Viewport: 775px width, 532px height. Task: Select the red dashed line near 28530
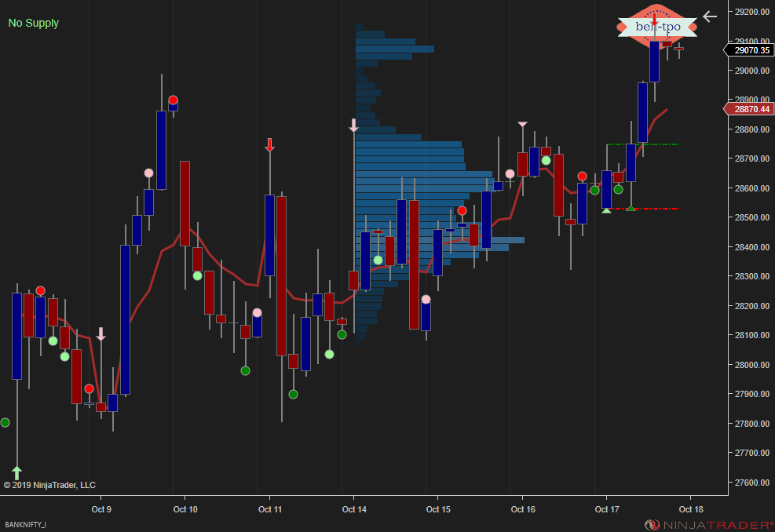643,209
